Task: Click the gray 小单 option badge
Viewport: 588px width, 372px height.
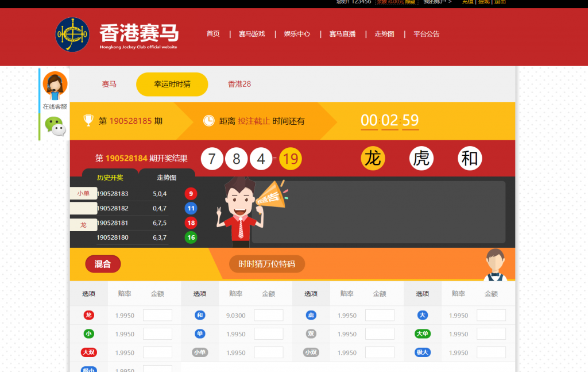Action: pos(200,352)
